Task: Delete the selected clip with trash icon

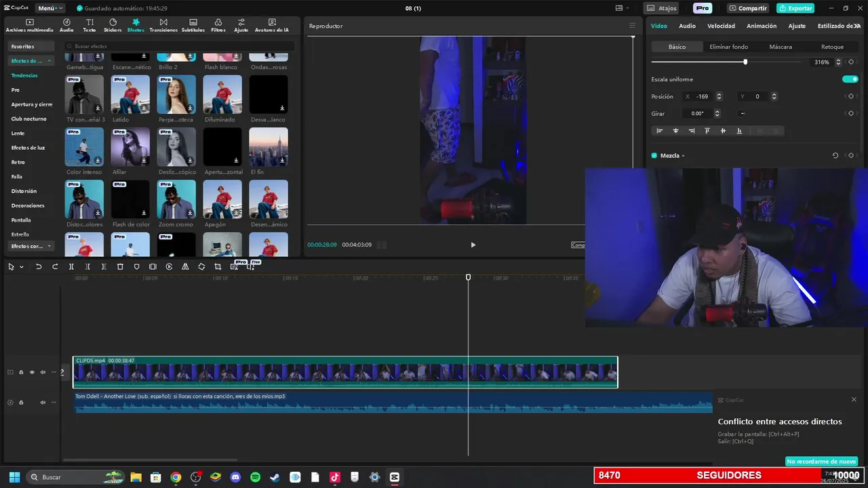Action: tap(120, 267)
